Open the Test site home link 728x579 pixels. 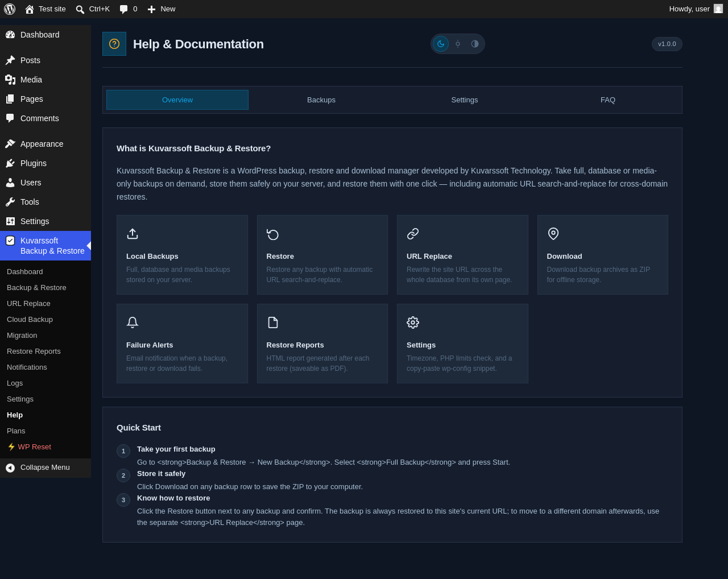(45, 9)
